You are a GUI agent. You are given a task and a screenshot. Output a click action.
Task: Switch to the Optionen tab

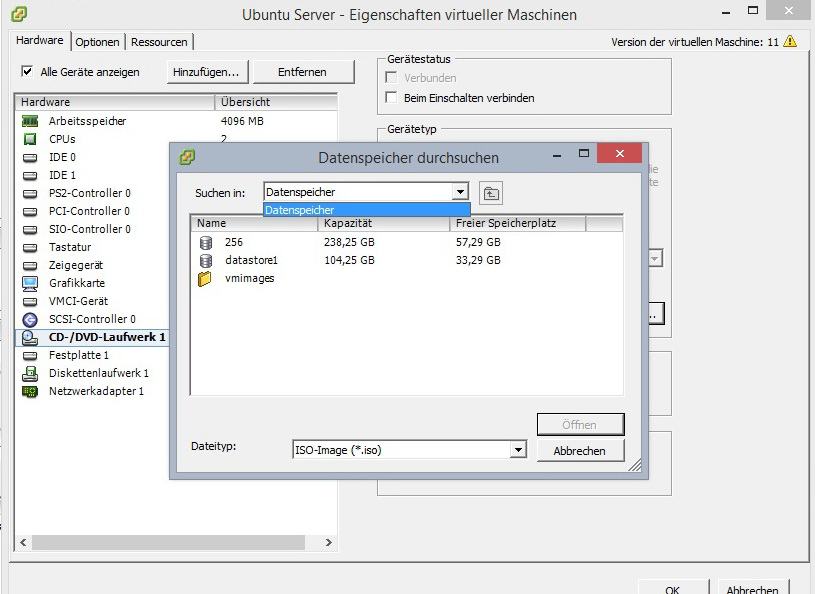click(97, 42)
